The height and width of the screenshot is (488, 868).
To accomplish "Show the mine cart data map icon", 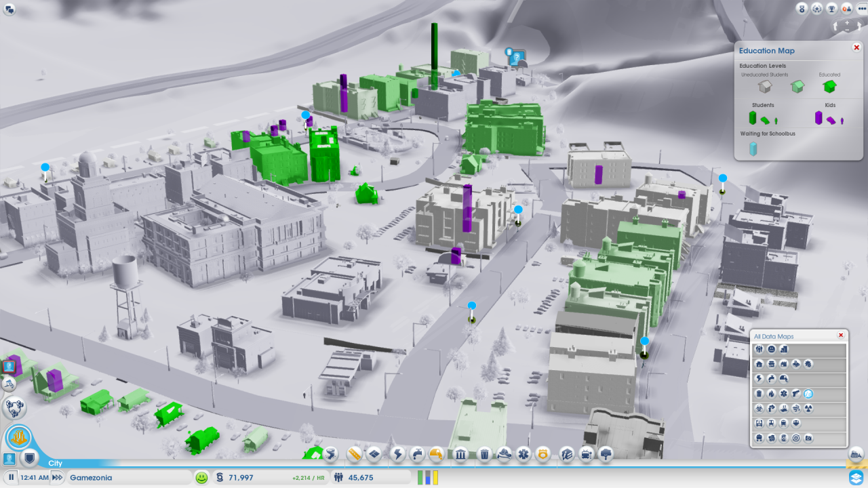I will click(x=759, y=438).
